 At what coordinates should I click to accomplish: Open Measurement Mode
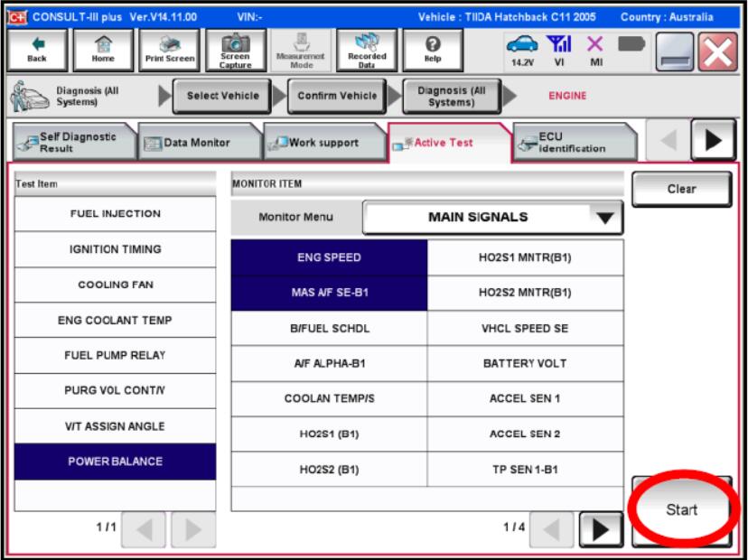pos(301,50)
